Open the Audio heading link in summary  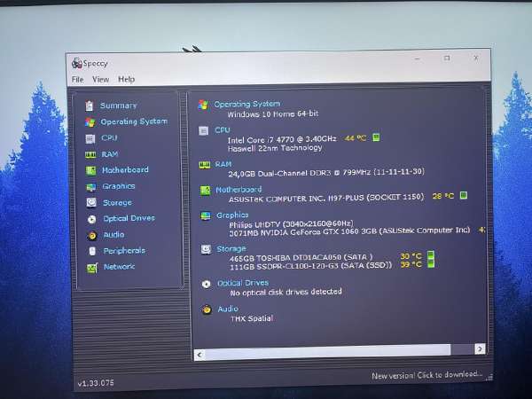[x=228, y=309]
